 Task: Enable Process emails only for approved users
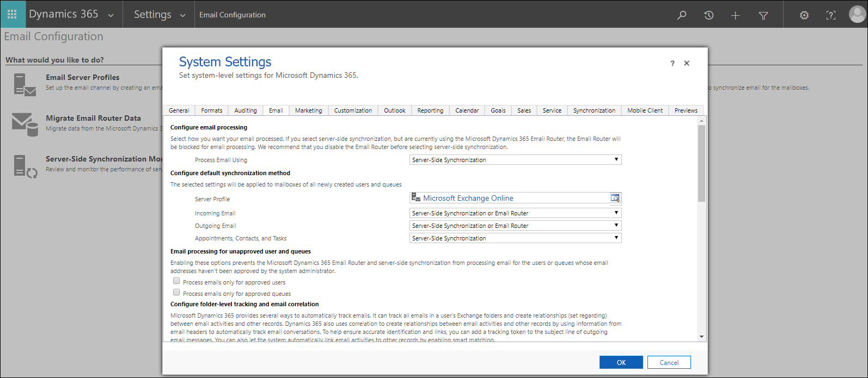(176, 281)
